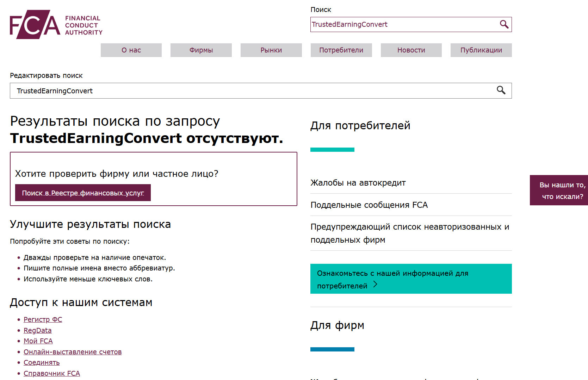Click the magnifier icon in the edit search field
Viewport: 588px width, 380px height.
click(x=501, y=90)
